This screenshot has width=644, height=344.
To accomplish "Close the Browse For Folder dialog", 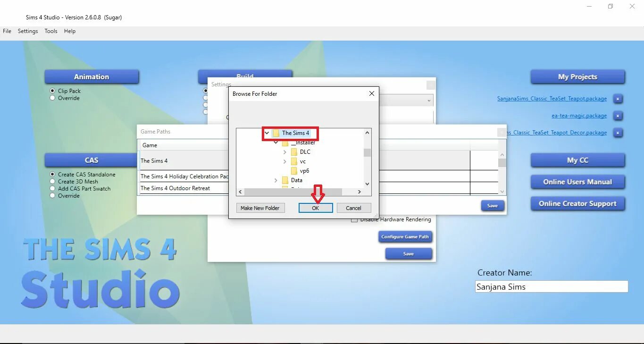I will (x=371, y=93).
